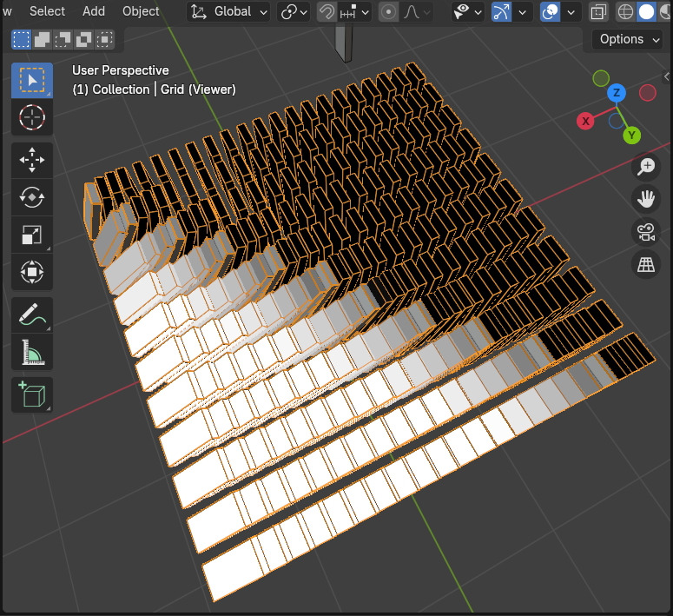Toggle proportional editing
The image size is (673, 616).
click(388, 12)
